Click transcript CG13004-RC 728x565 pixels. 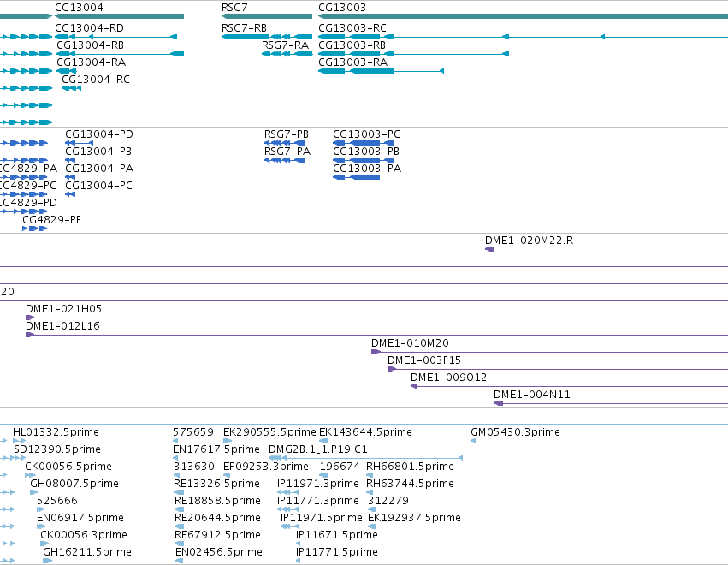(x=72, y=88)
